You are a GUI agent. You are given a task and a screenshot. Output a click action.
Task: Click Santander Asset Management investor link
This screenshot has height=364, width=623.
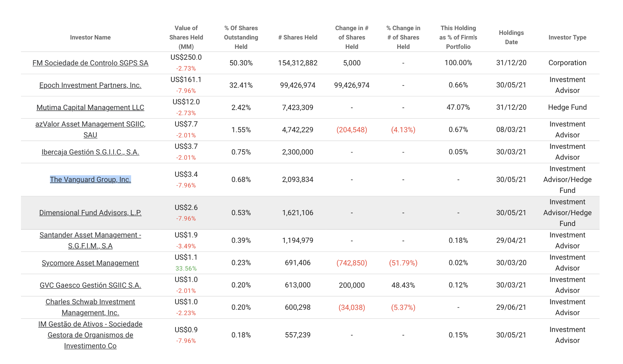90,235
